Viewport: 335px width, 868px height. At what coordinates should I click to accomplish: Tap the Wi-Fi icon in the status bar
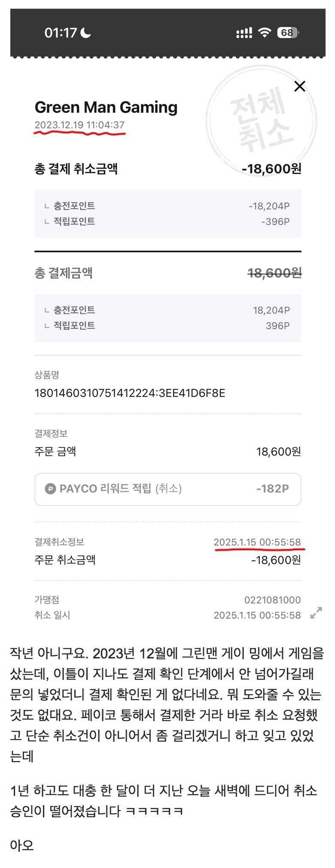tap(265, 33)
